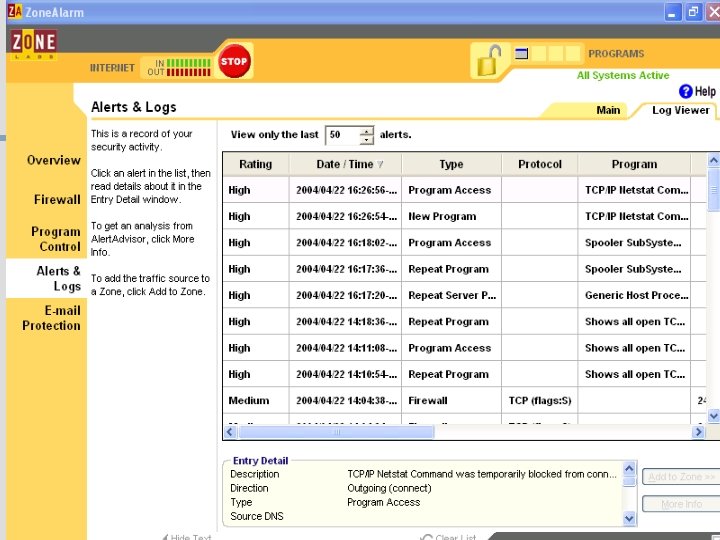Select the New Program alert row
The height and width of the screenshot is (540, 720).
[465, 216]
